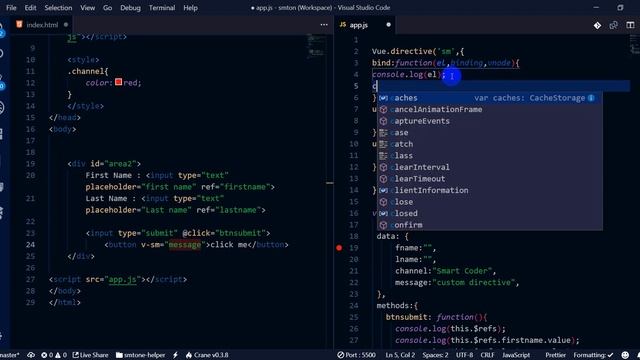Open the File menu

point(11,8)
